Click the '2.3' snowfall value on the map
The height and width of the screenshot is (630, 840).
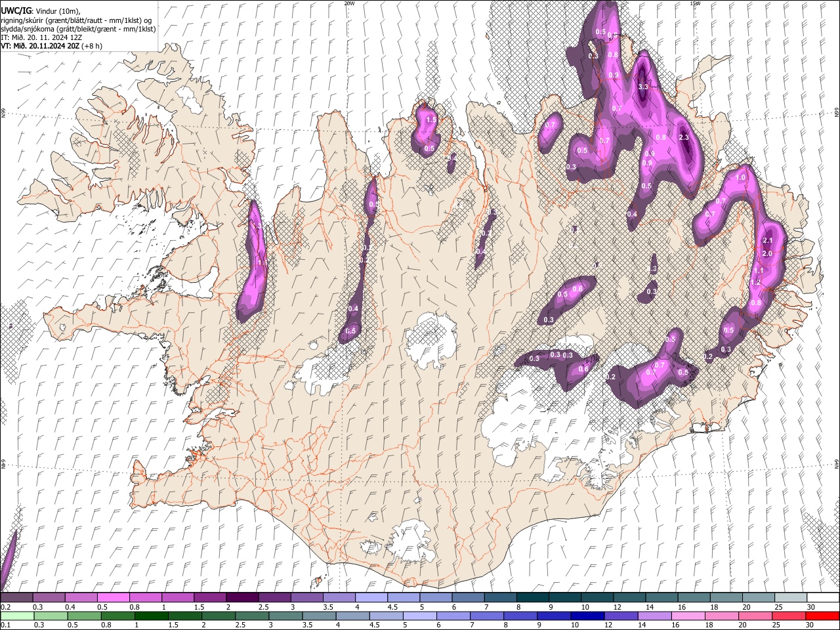coord(684,137)
